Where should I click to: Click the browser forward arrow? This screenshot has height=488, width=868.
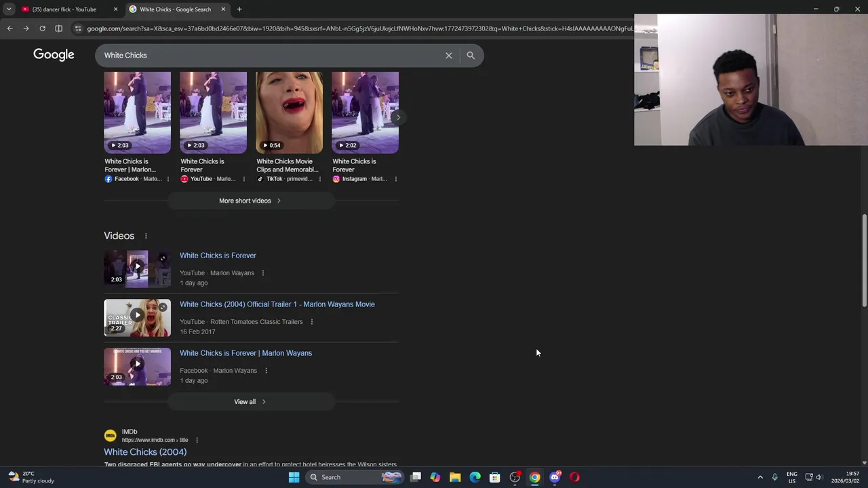point(26,28)
